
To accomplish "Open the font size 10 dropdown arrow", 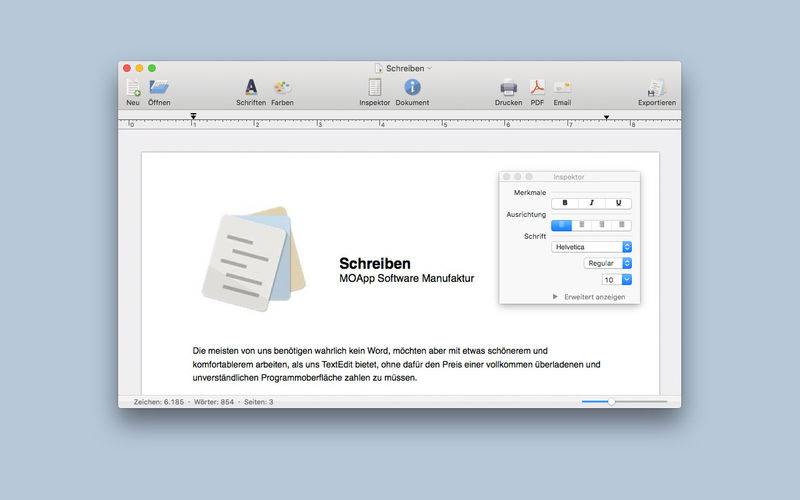I will [627, 280].
